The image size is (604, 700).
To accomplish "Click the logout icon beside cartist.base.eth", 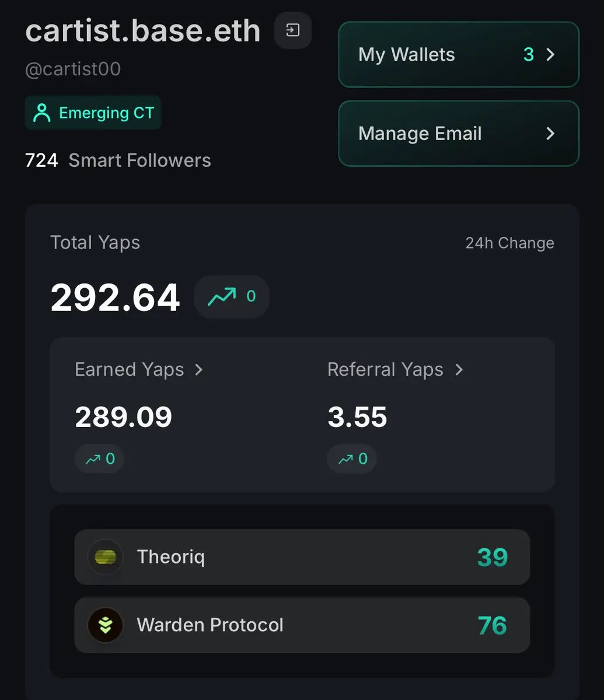I will [x=293, y=30].
